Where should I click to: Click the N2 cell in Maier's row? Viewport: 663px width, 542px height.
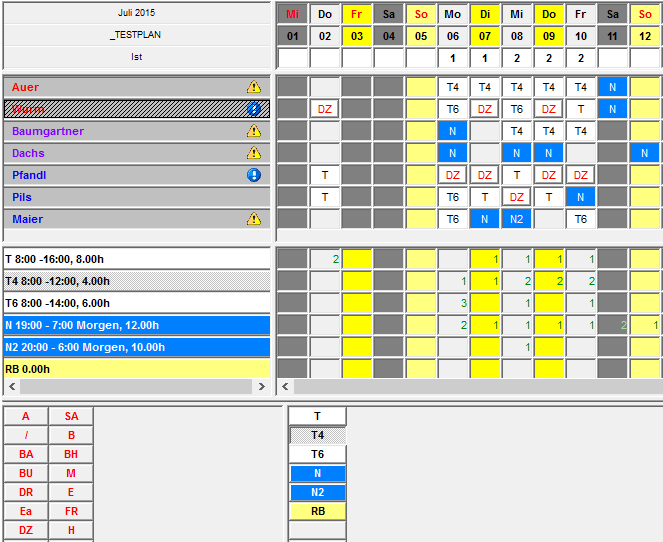(x=517, y=219)
